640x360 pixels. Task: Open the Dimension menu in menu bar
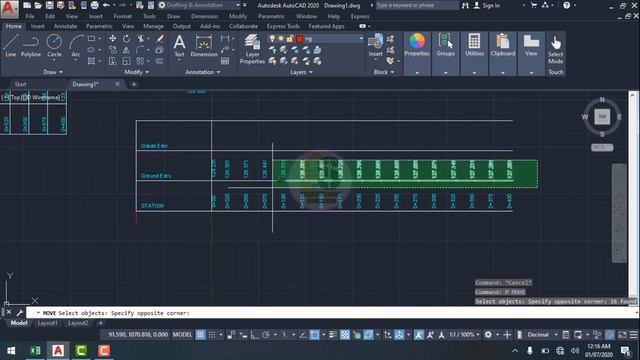click(x=204, y=16)
